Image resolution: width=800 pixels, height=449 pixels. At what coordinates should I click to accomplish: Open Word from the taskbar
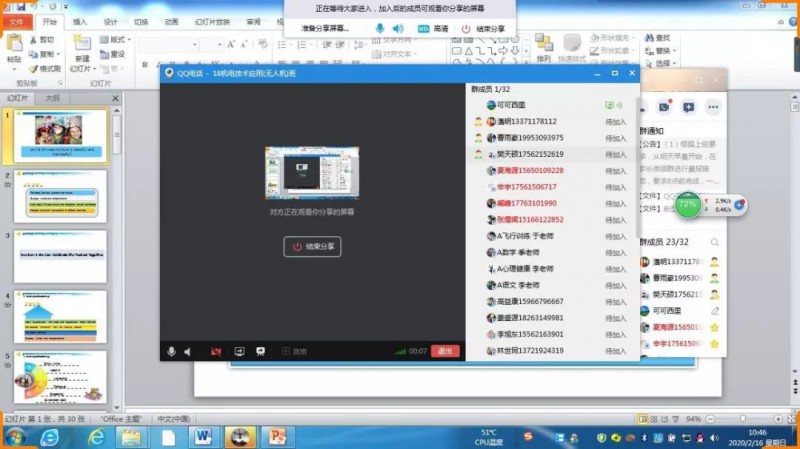click(203, 437)
